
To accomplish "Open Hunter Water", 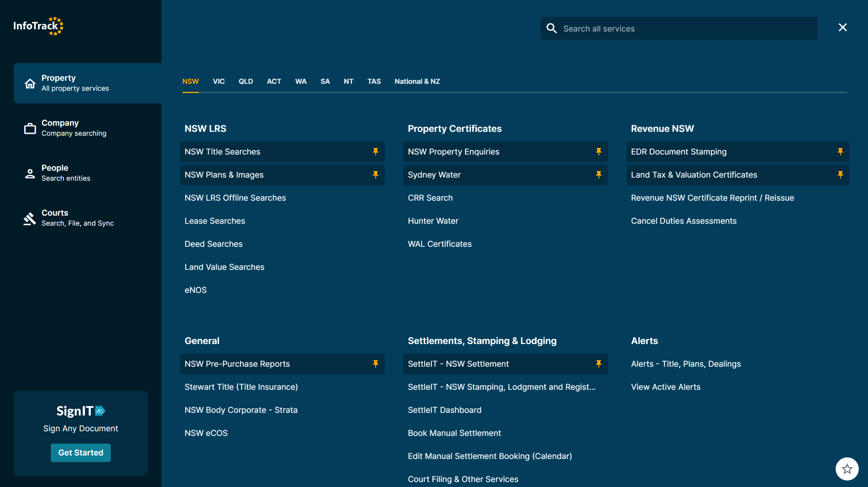I will (433, 221).
